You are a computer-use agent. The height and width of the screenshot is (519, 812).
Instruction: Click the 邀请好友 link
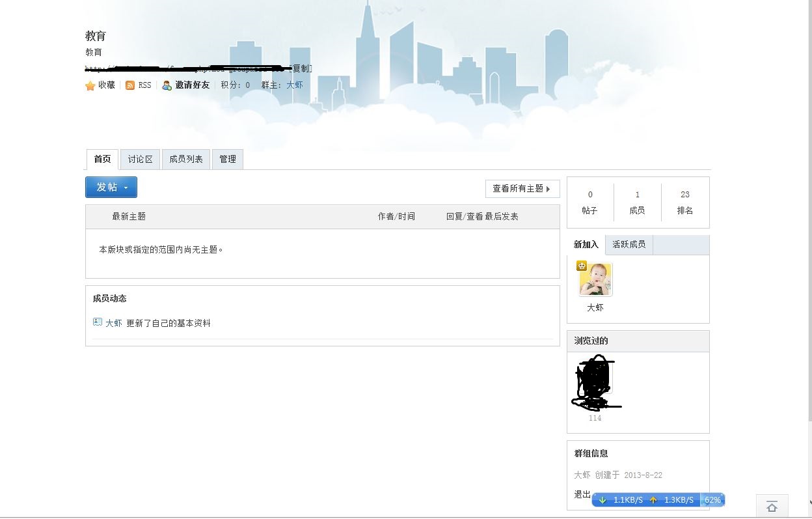click(193, 85)
